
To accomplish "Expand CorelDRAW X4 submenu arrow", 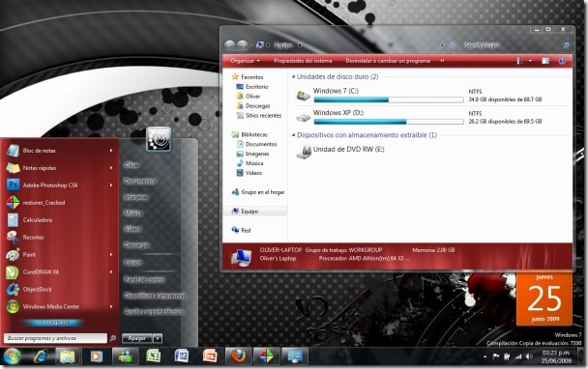I will pos(111,272).
